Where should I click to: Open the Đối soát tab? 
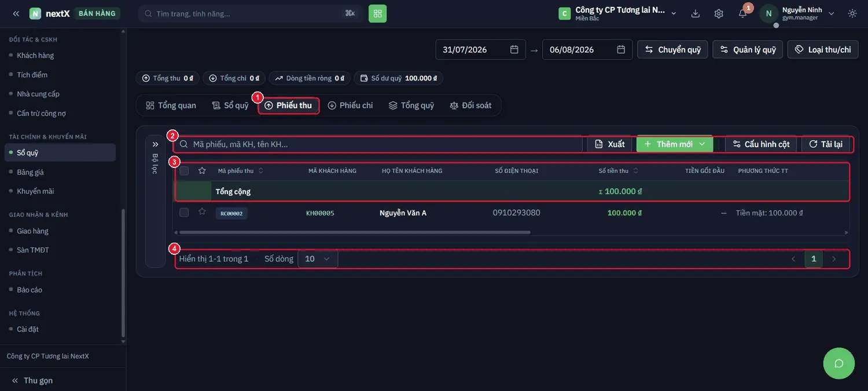(471, 105)
